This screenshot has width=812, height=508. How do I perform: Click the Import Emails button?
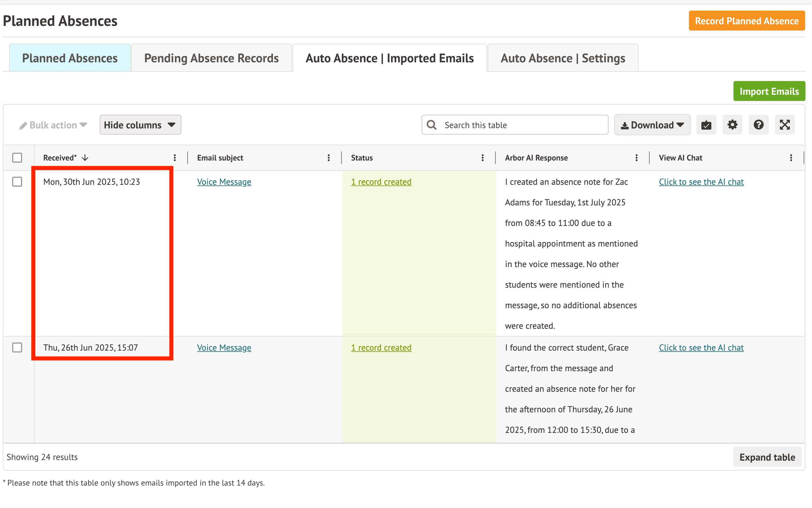tap(769, 91)
